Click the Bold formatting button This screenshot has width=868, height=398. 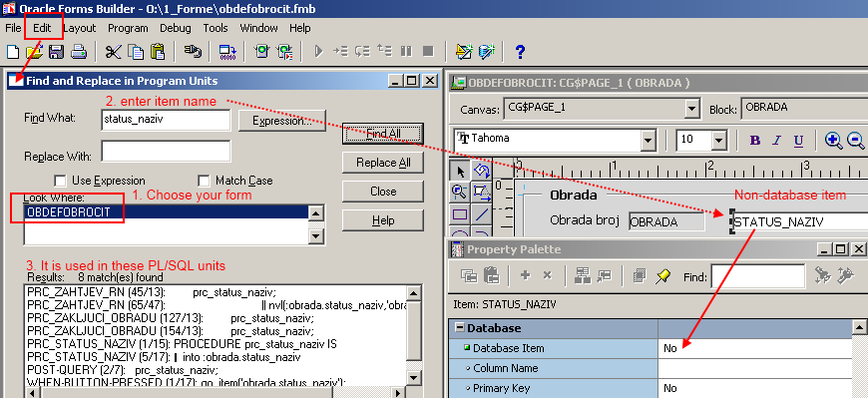click(755, 140)
